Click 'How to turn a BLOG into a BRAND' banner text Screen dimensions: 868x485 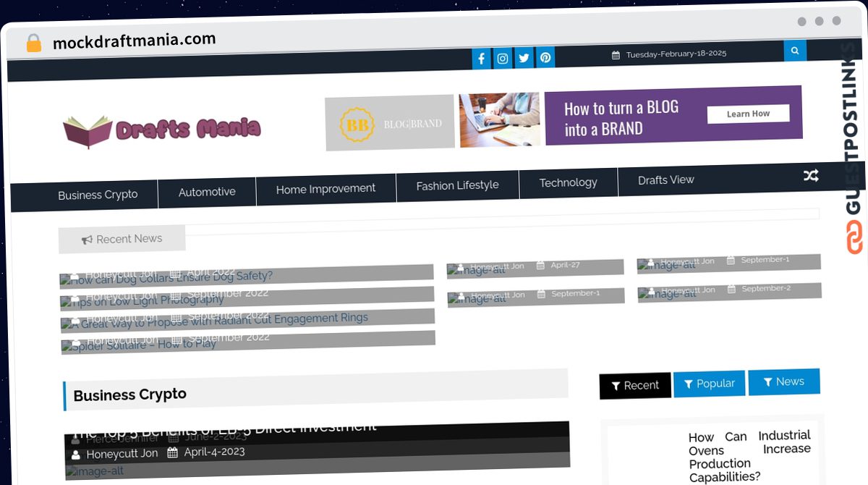tap(622, 118)
